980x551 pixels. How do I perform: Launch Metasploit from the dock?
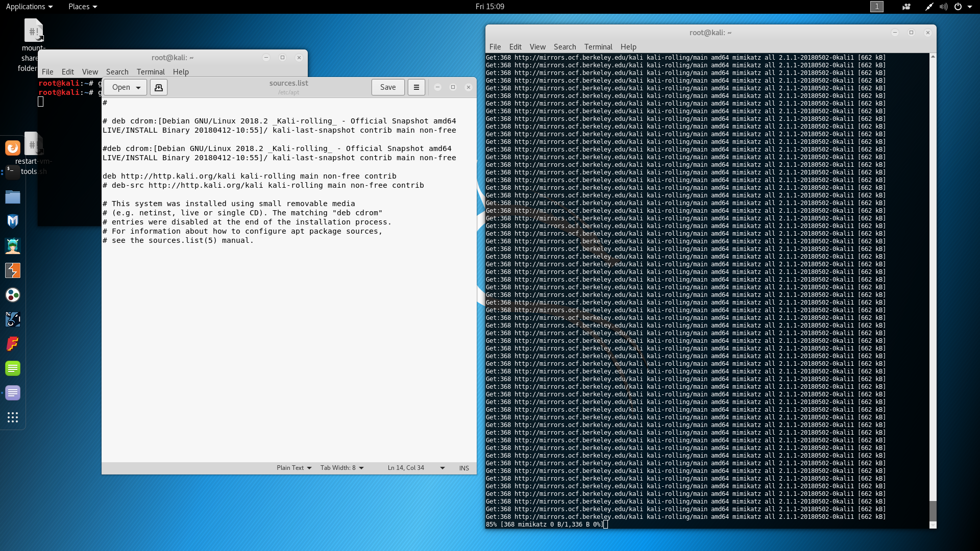pos(13,221)
